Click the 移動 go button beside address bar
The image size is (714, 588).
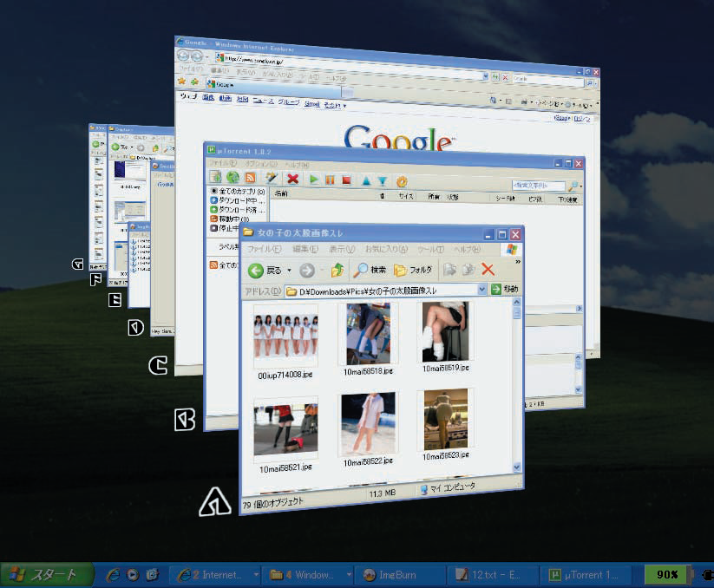pyautogui.click(x=505, y=289)
